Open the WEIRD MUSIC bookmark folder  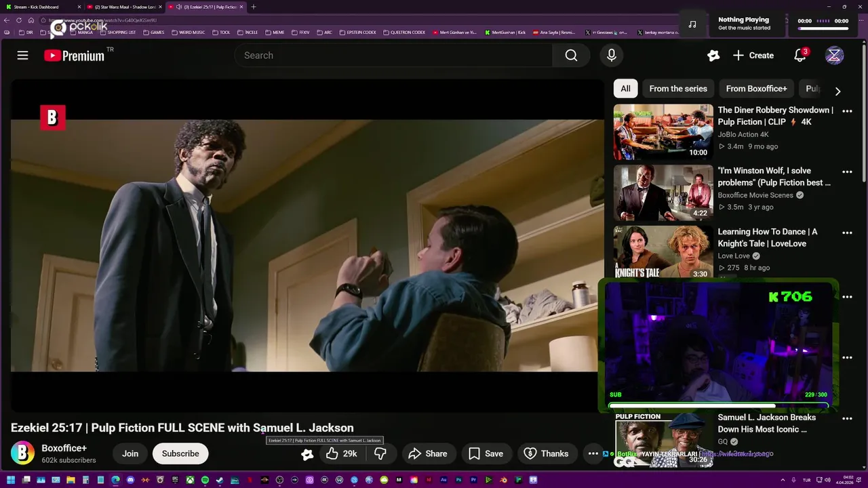click(189, 33)
